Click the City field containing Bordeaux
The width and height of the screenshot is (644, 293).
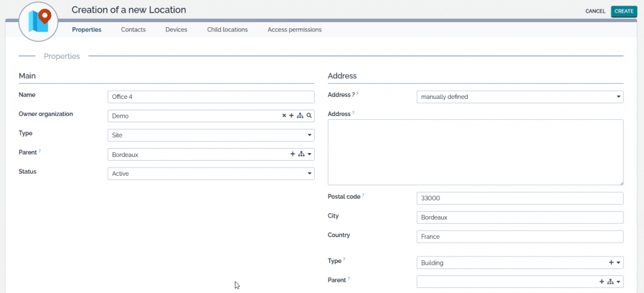(x=520, y=217)
